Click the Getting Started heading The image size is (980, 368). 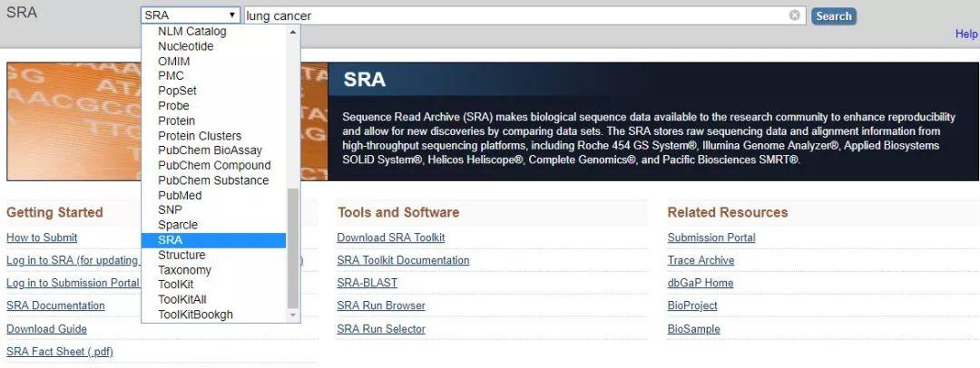pyautogui.click(x=54, y=212)
